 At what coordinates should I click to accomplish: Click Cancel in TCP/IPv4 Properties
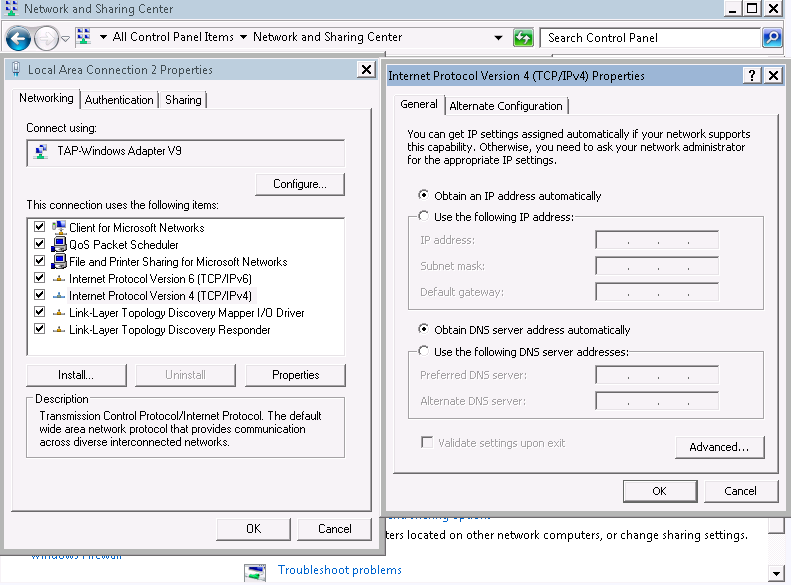coord(741,491)
